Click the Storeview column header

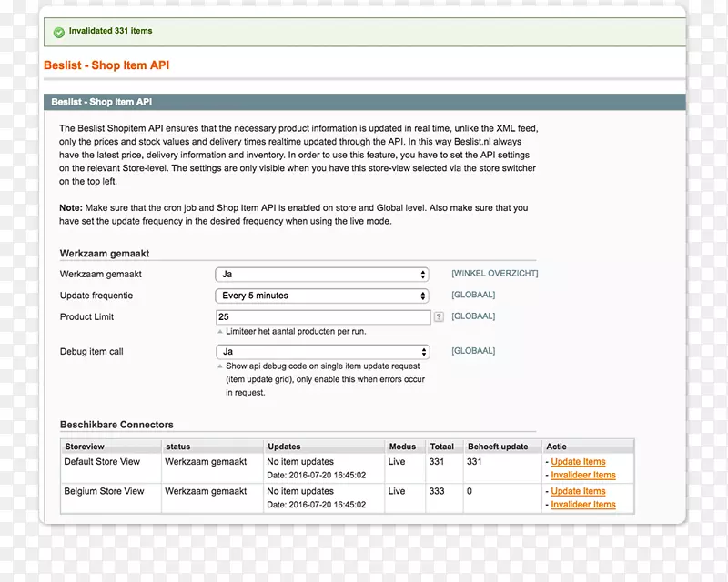pyautogui.click(x=85, y=447)
